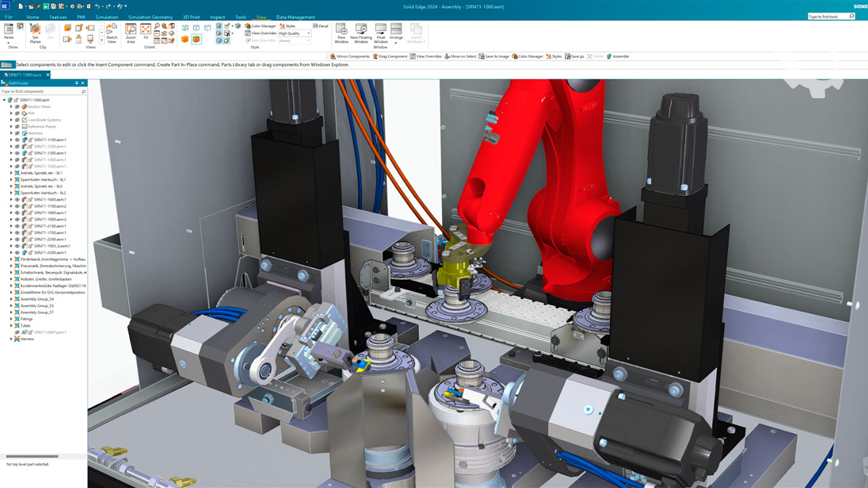Click Mirror Components in the command bar
This screenshot has width=868, height=488.
(350, 56)
